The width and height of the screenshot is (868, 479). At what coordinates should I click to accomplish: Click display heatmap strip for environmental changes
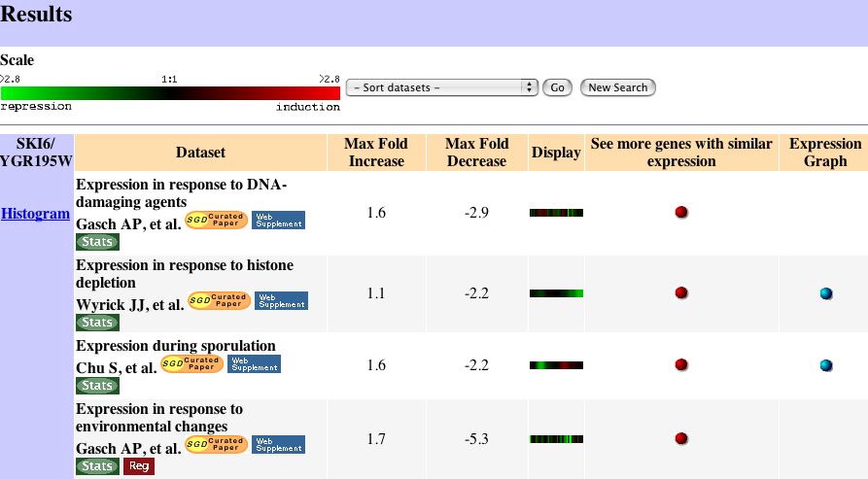556,439
